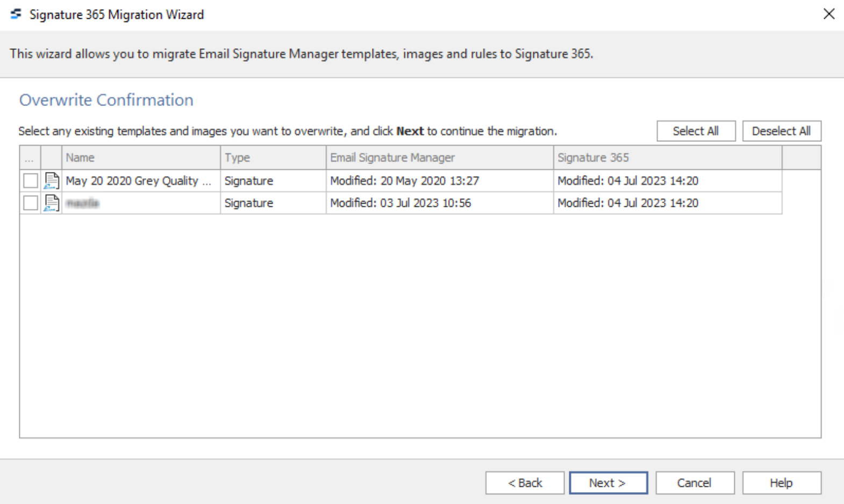The height and width of the screenshot is (504, 844).
Task: Cancel the migration wizard
Action: tap(695, 483)
